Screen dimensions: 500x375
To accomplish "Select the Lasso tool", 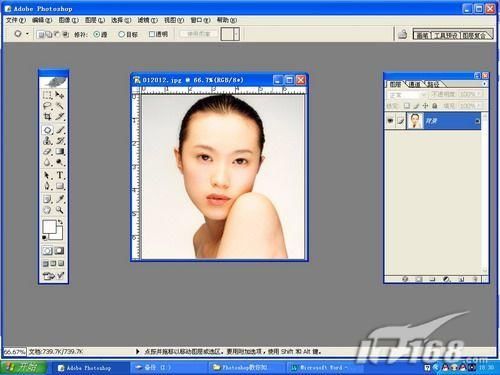I will [x=48, y=106].
